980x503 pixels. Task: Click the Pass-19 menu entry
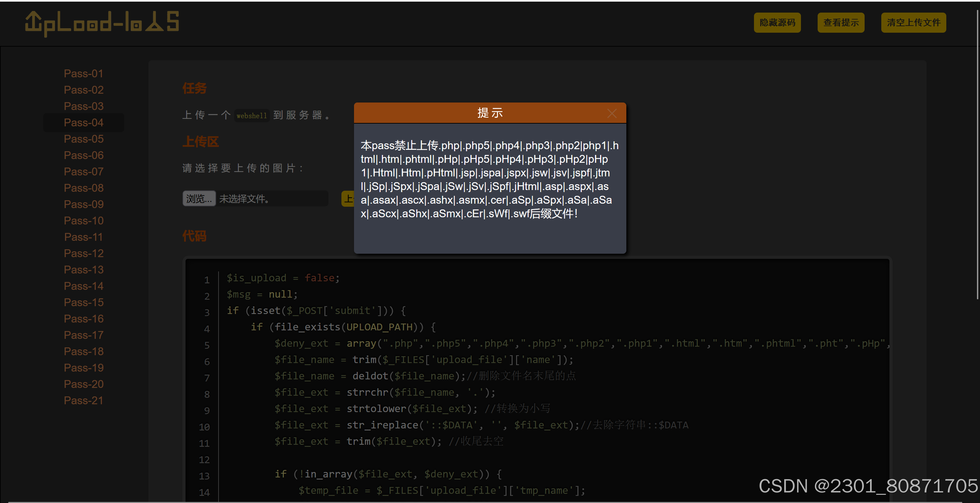pos(84,368)
